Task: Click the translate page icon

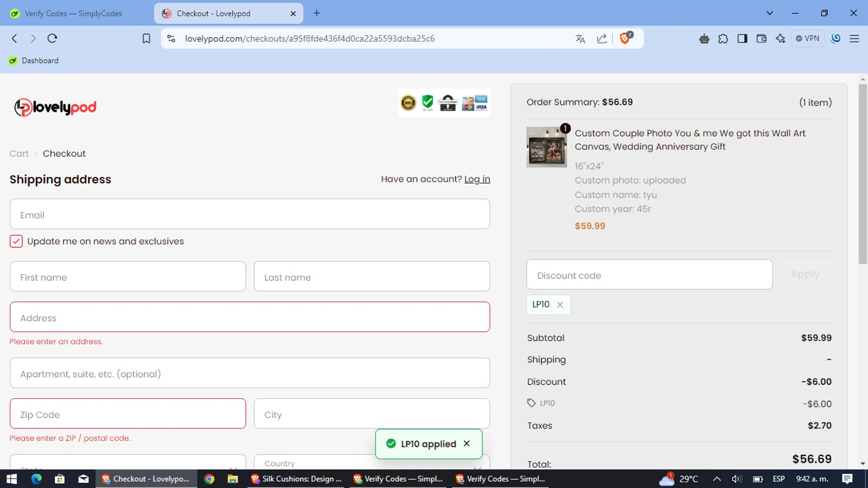Action: (x=580, y=39)
